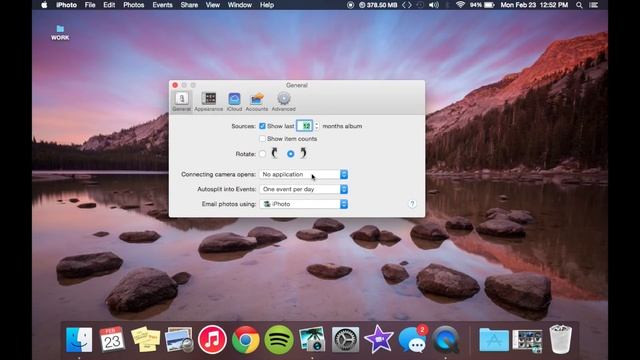Screen dimensions: 640x360
Task: Open the Apple menu
Action: coord(44,5)
